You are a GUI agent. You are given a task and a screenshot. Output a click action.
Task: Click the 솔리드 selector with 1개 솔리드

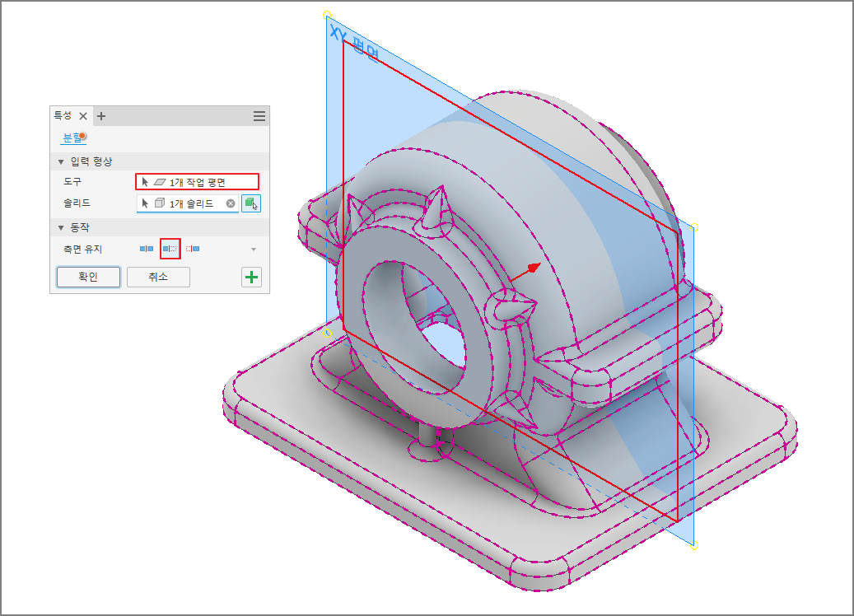pyautogui.click(x=188, y=203)
